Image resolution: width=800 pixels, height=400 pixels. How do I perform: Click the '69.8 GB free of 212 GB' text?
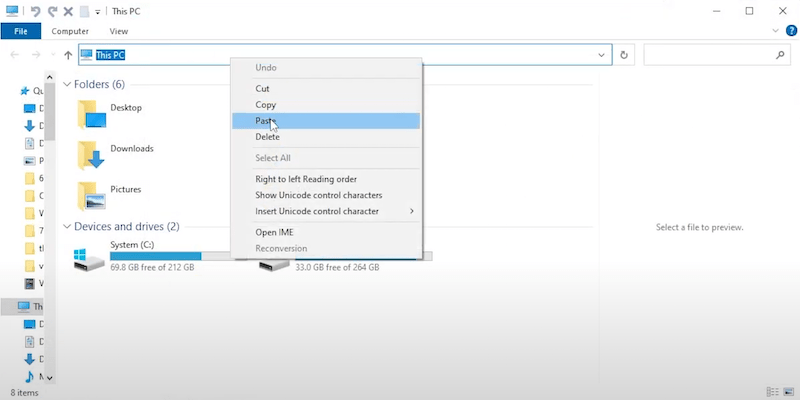pos(152,267)
